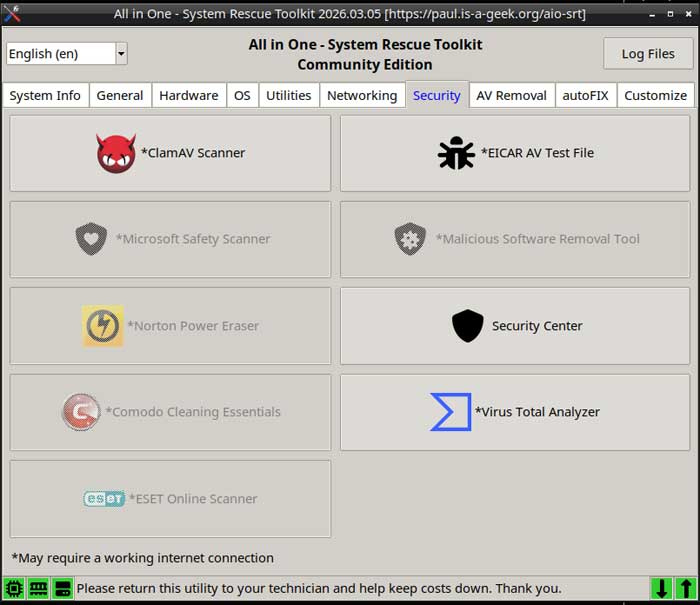Click the 'Community Edition' heading text

[365, 65]
